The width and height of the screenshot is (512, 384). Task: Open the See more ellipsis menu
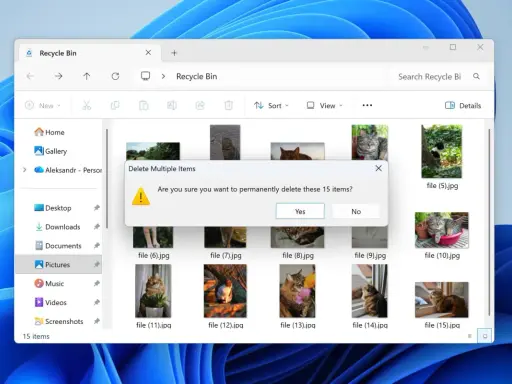coord(367,105)
